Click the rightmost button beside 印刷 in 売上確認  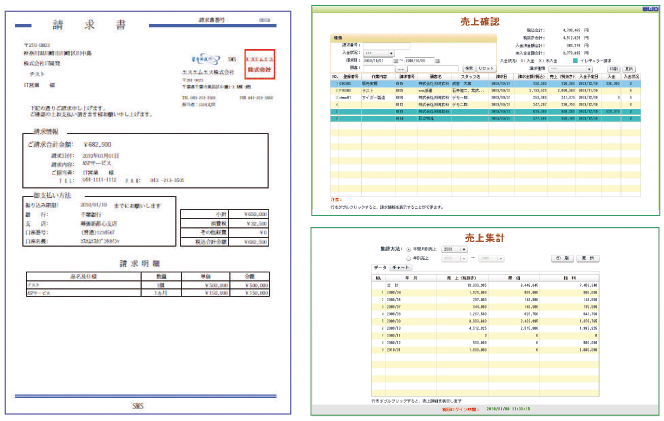pos(629,69)
